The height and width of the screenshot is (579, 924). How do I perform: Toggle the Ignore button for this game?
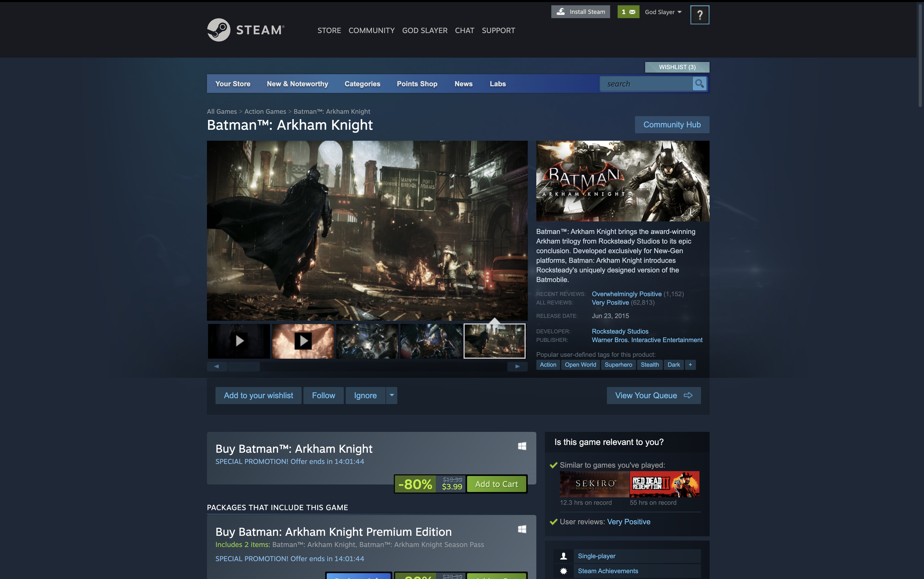(365, 395)
